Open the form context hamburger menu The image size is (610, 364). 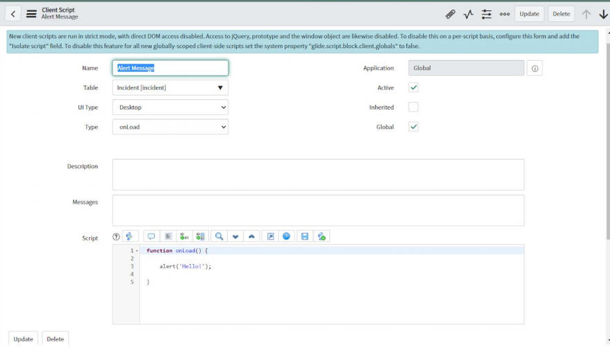tap(31, 14)
